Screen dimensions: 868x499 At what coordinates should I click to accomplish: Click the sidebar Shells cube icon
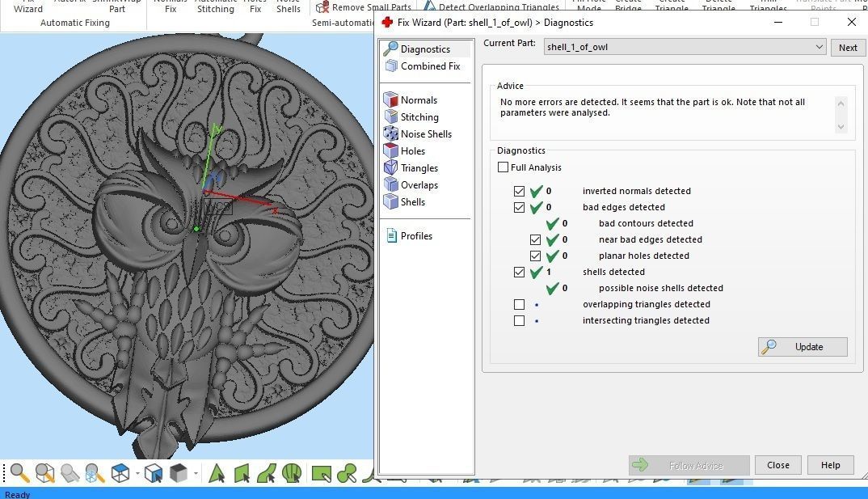(x=391, y=201)
